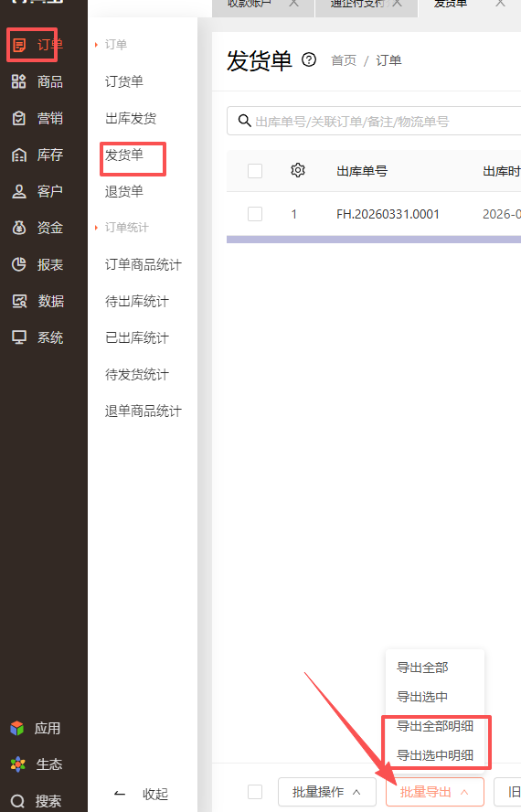Click the horizontal scrollbar under the table
This screenshot has height=812, width=521.
click(x=374, y=240)
